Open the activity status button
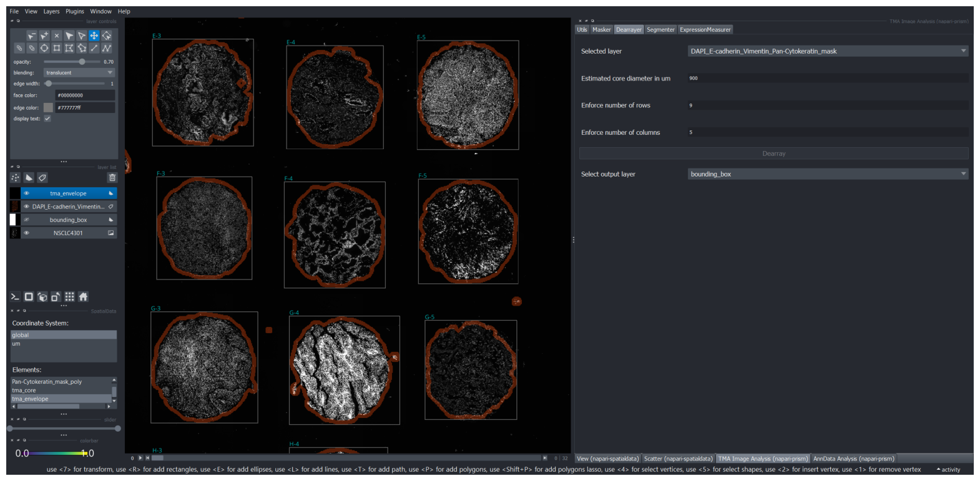The height and width of the screenshot is (481, 980). pyautogui.click(x=948, y=470)
